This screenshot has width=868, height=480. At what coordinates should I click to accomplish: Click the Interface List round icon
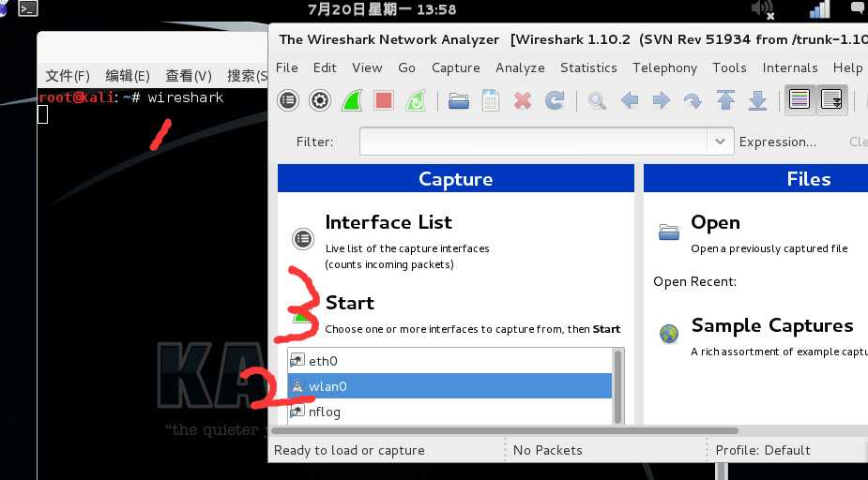tap(303, 238)
